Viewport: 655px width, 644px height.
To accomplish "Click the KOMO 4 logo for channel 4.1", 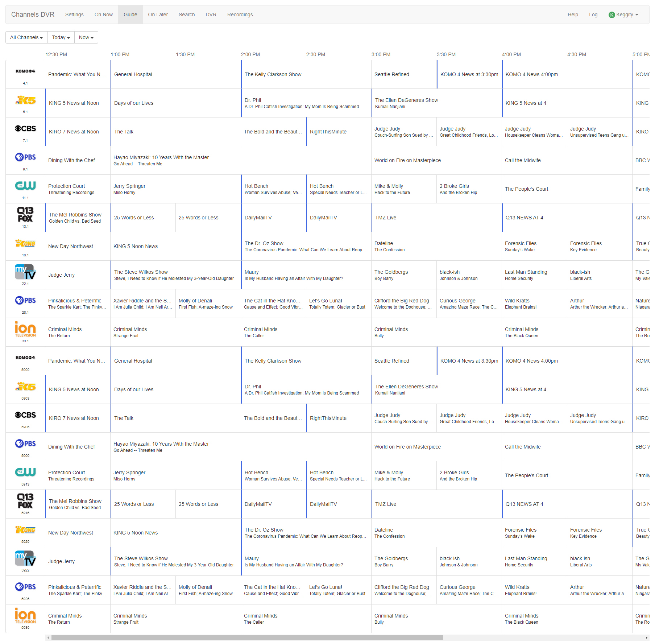I will [25, 71].
